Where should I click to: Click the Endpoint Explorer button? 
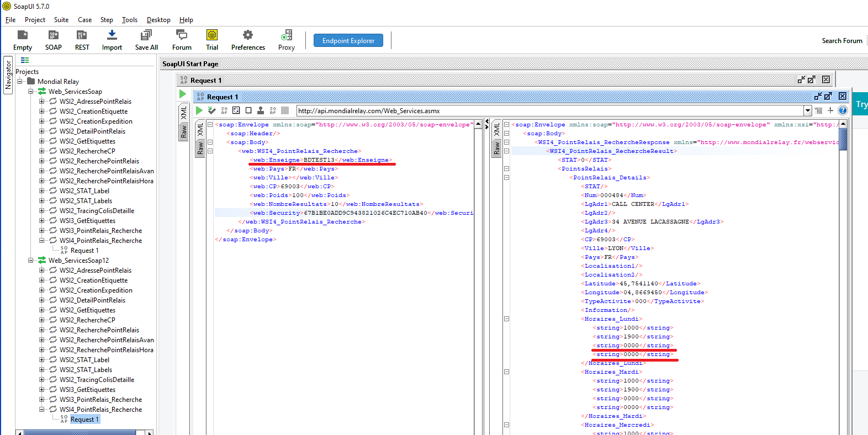point(348,40)
